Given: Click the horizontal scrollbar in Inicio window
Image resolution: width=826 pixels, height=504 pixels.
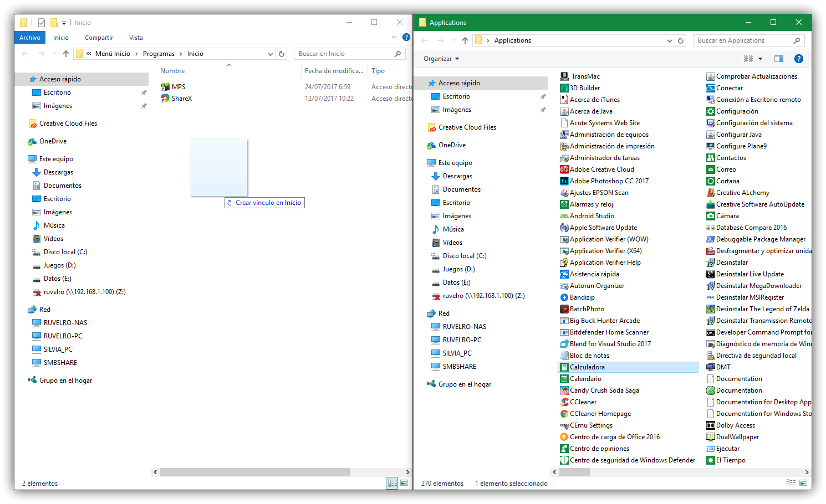Looking at the screenshot, I should [x=255, y=472].
